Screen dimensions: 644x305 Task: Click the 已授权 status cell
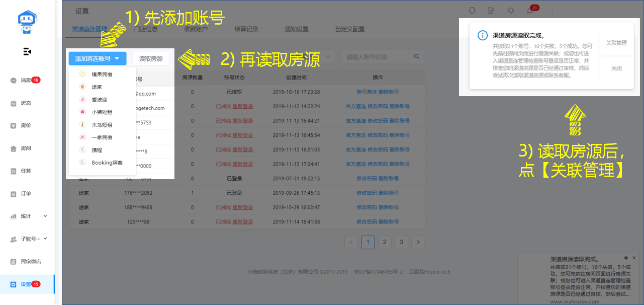point(234,92)
